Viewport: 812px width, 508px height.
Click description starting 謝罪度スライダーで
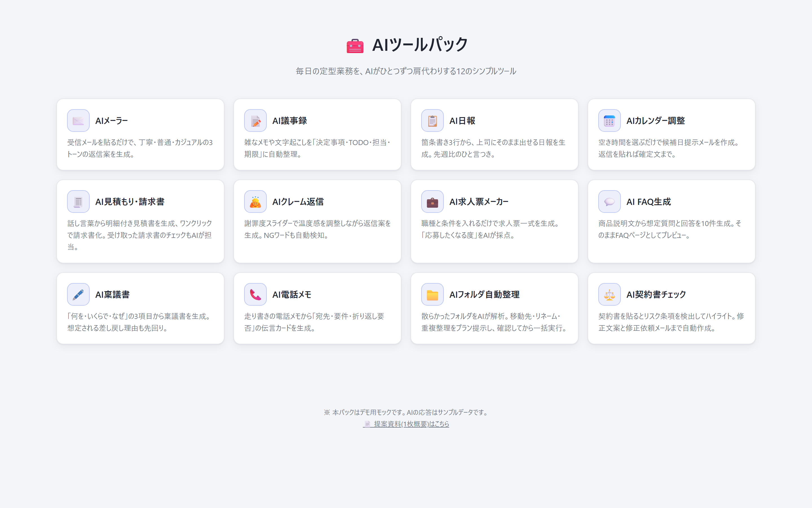tap(317, 229)
